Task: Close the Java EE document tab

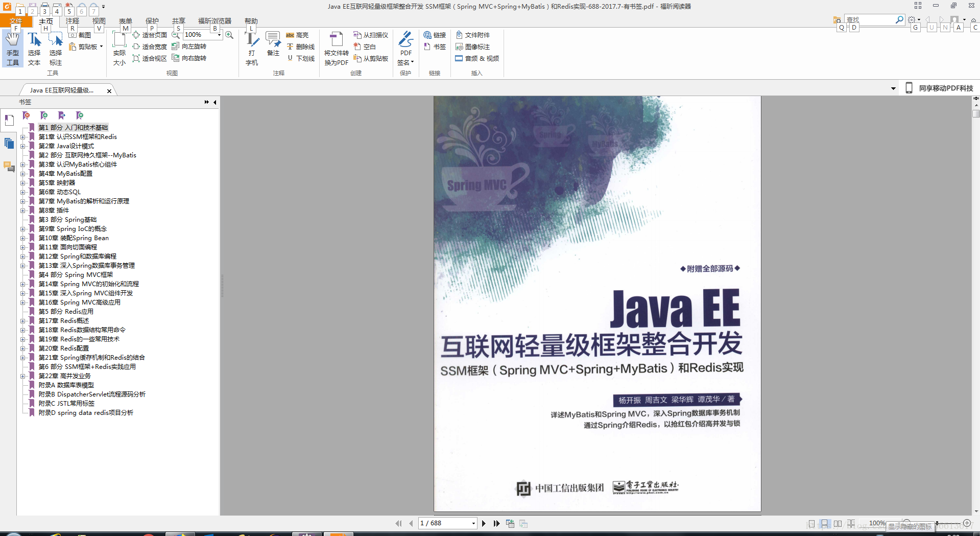Action: click(109, 91)
